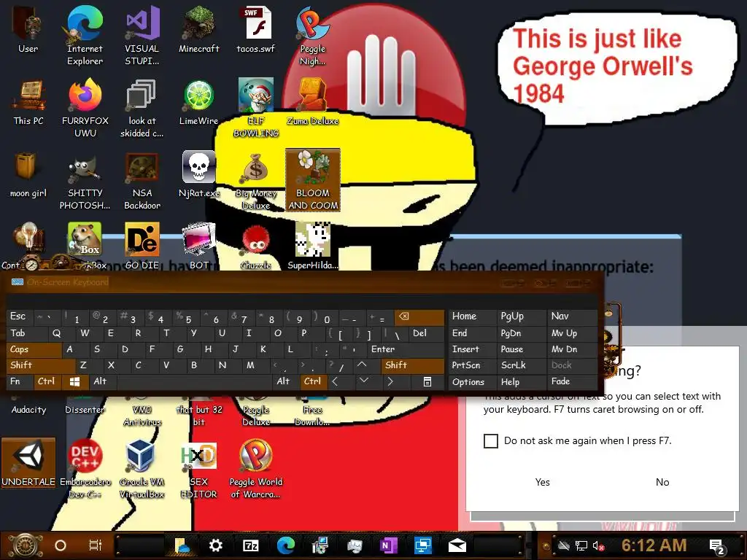Click the BLOOM AND COOM icon
This screenshot has width=747, height=560.
(312, 180)
